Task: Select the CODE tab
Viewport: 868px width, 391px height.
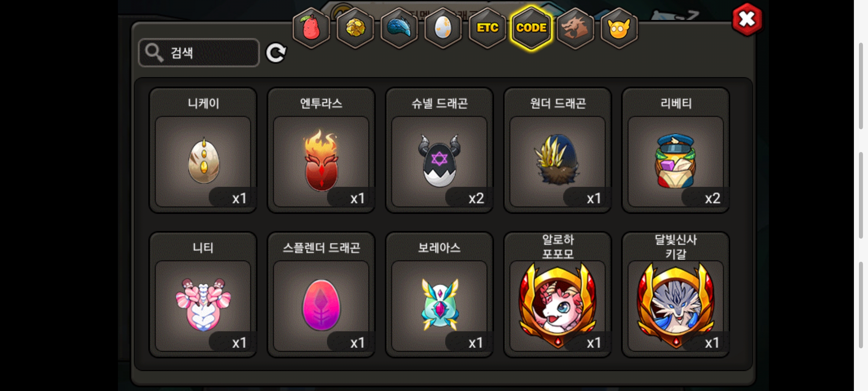Action: click(x=531, y=28)
